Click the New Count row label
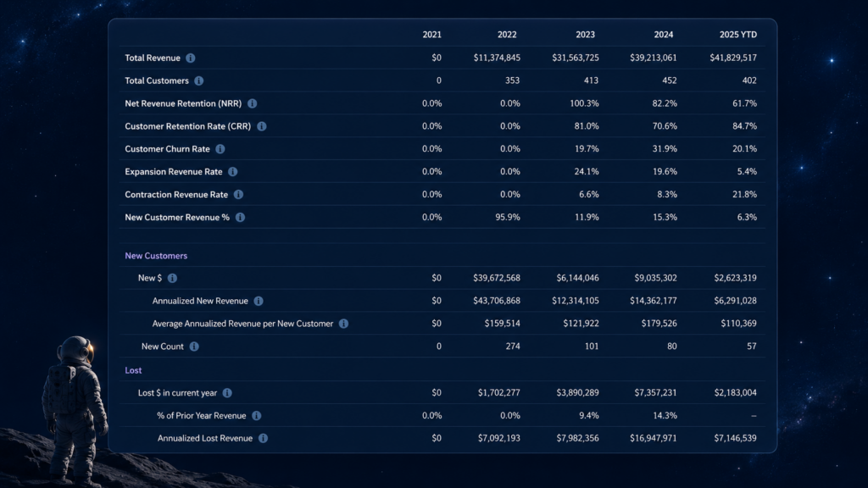Screen dimensions: 868x488 [x=162, y=347]
